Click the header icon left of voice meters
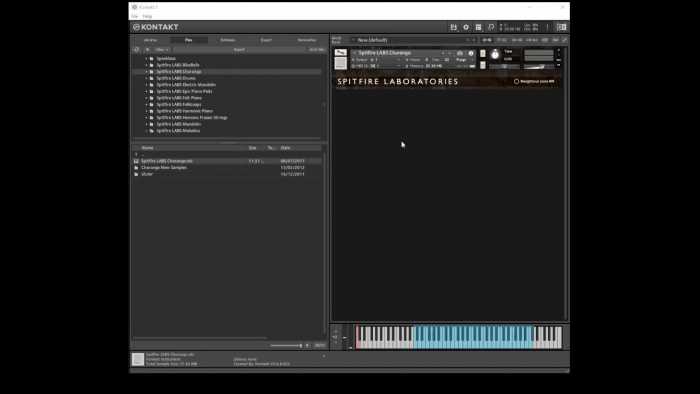This screenshot has height=394, width=700. [491, 27]
